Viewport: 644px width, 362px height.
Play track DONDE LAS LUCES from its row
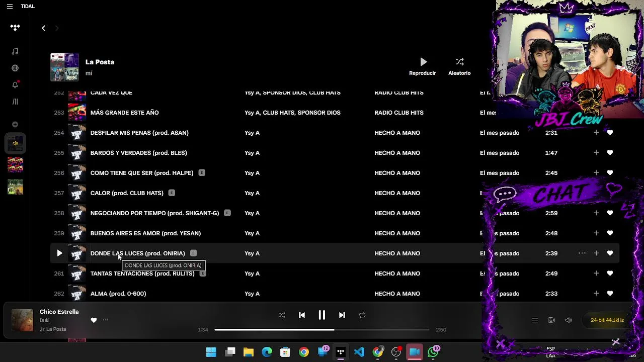[x=59, y=253]
